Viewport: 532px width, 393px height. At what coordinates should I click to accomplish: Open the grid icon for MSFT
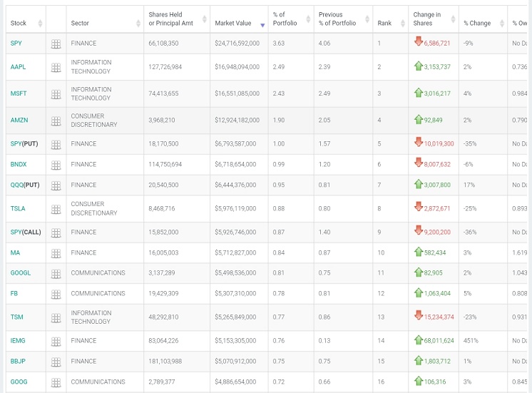click(x=56, y=93)
